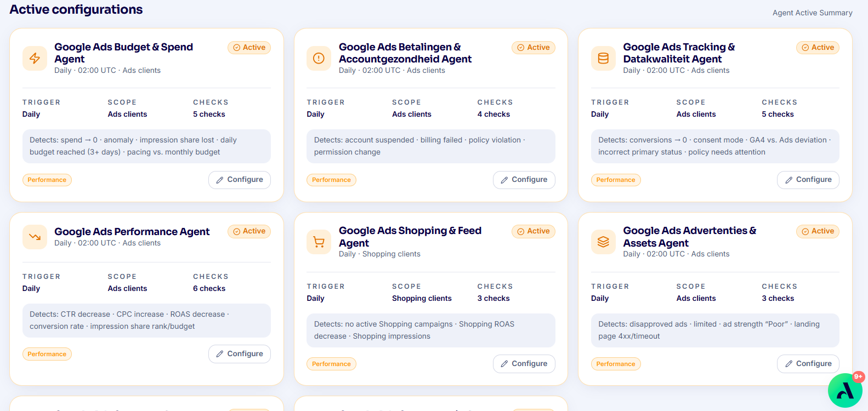Image resolution: width=868 pixels, height=411 pixels.
Task: Configure the Advertenties & Assets Agent
Action: [808, 364]
